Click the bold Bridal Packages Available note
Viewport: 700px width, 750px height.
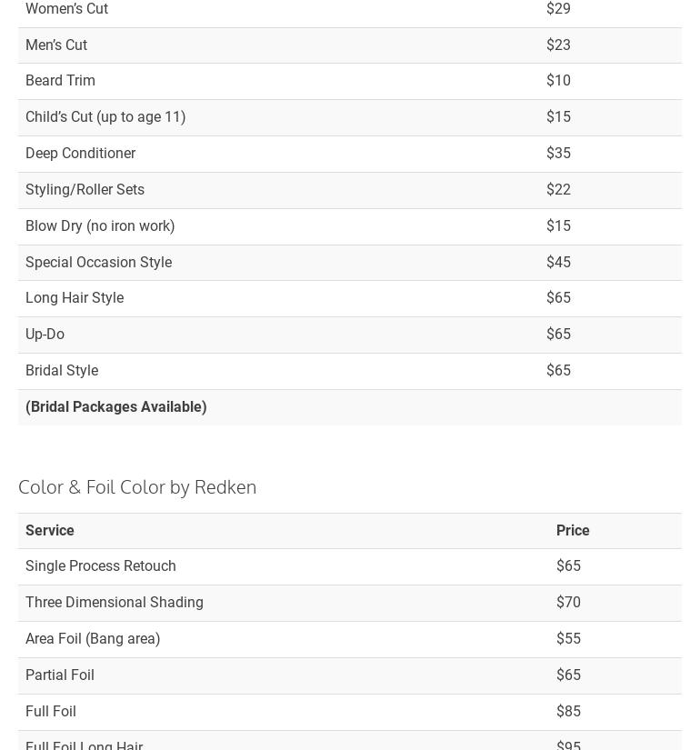pos(116,407)
